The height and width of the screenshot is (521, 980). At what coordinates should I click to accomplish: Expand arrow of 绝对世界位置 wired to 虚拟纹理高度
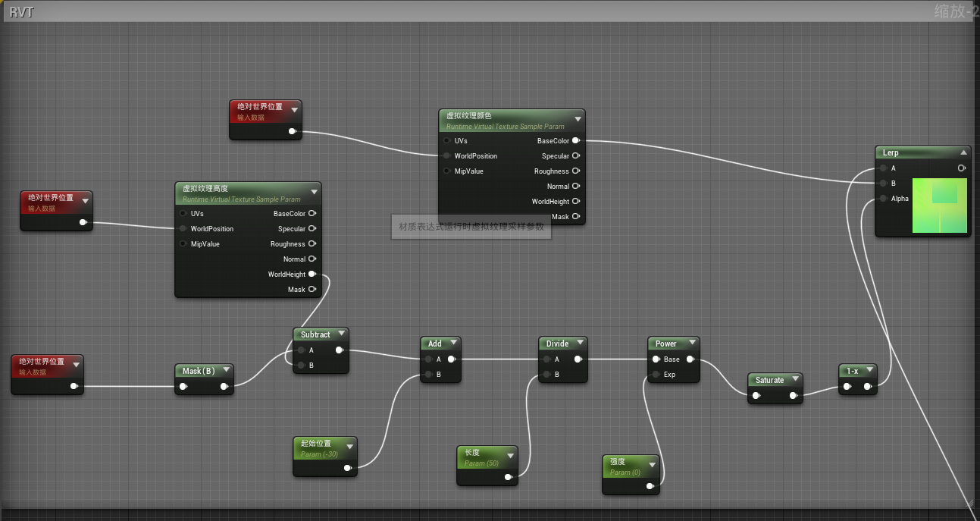click(x=85, y=201)
